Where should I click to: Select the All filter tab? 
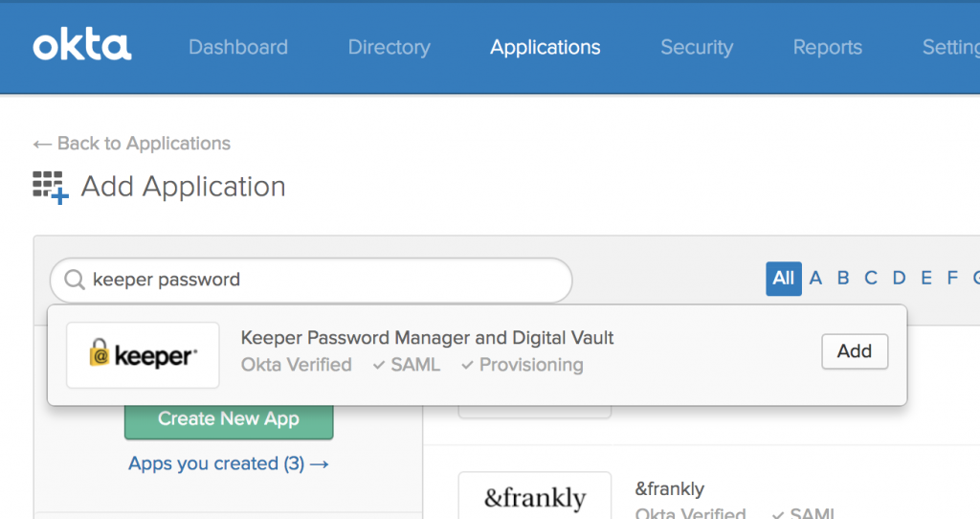coord(784,279)
